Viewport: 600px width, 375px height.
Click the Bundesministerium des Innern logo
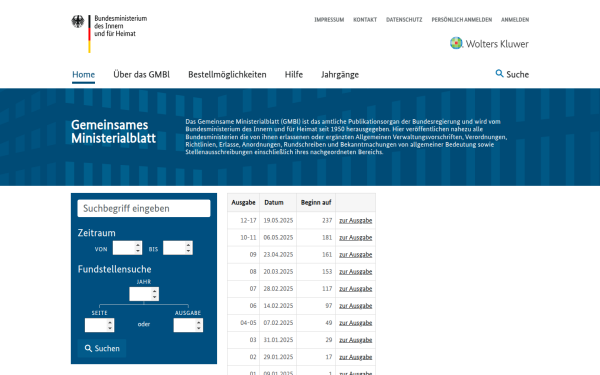pyautogui.click(x=109, y=34)
